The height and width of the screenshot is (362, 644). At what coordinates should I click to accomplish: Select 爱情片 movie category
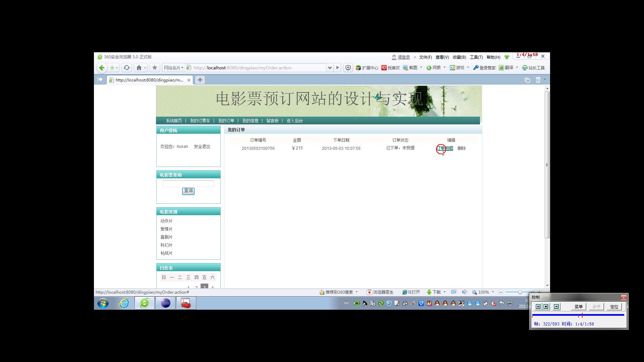pyautogui.click(x=166, y=229)
